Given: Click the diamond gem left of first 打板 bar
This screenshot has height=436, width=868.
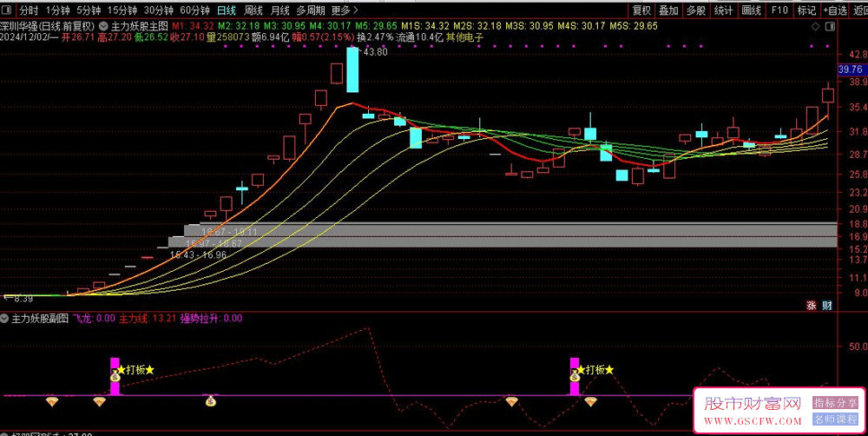Looking at the screenshot, I should 99,401.
